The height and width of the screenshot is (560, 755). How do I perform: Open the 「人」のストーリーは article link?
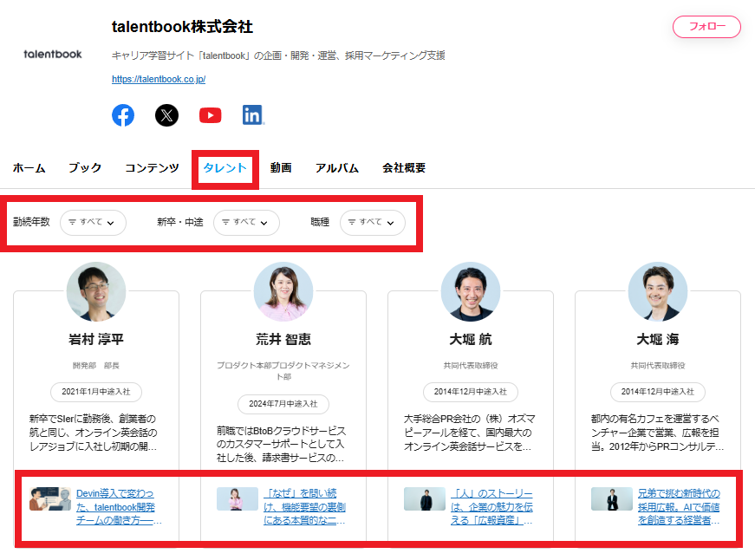pyautogui.click(x=491, y=507)
